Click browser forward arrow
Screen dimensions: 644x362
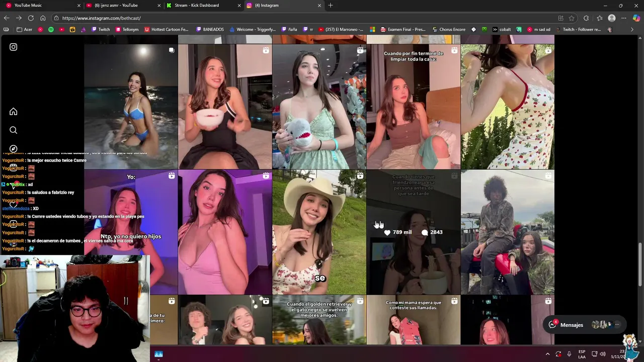(x=19, y=18)
